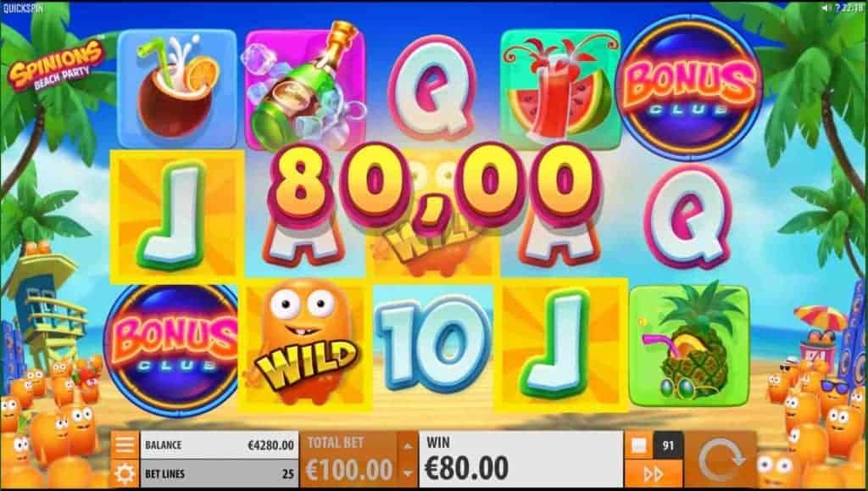
Task: Increase total bet with the up arrow
Action: [x=408, y=445]
